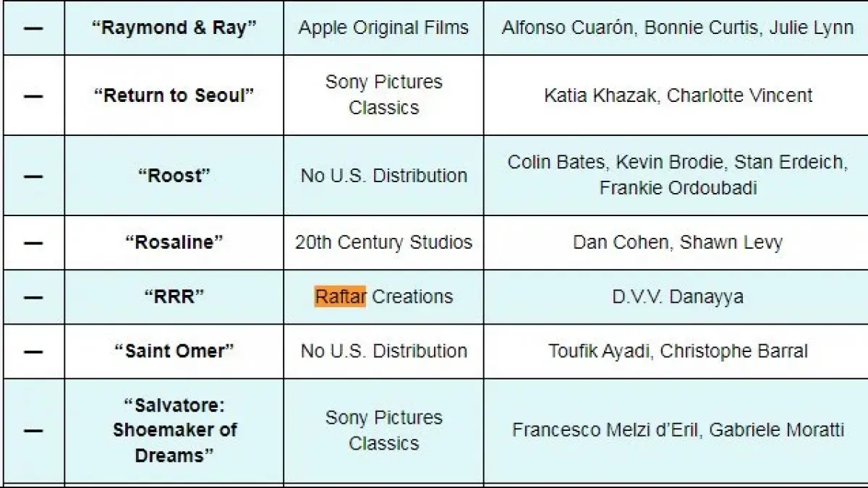Viewport: 868px width, 488px height.
Task: Click the "Saint Omer" film title
Action: click(174, 351)
